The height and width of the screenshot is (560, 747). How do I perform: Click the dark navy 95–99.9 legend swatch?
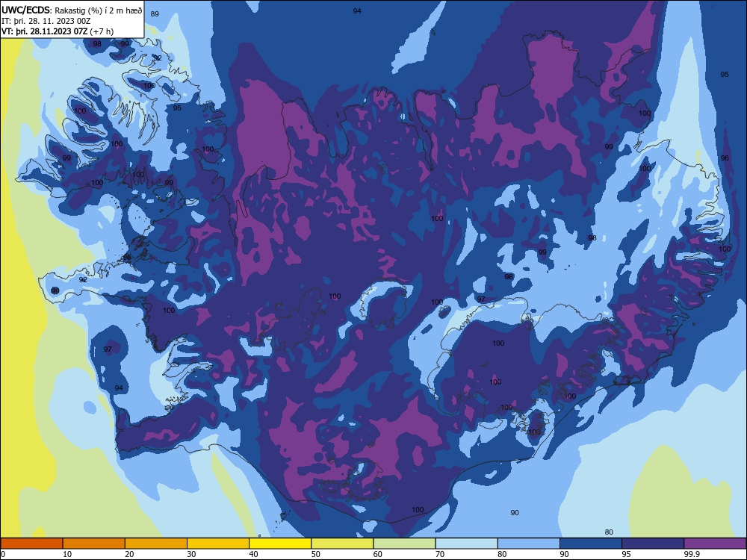tap(653, 544)
